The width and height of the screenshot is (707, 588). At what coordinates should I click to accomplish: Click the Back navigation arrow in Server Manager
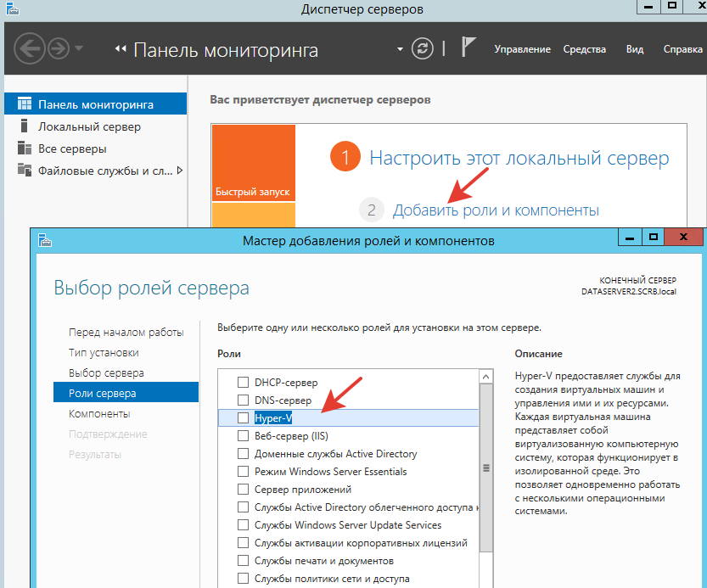tap(30, 48)
